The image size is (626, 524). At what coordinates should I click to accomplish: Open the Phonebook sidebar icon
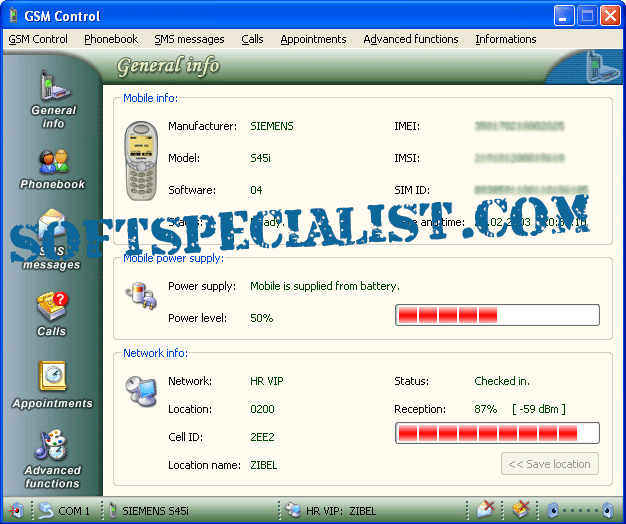pyautogui.click(x=53, y=168)
